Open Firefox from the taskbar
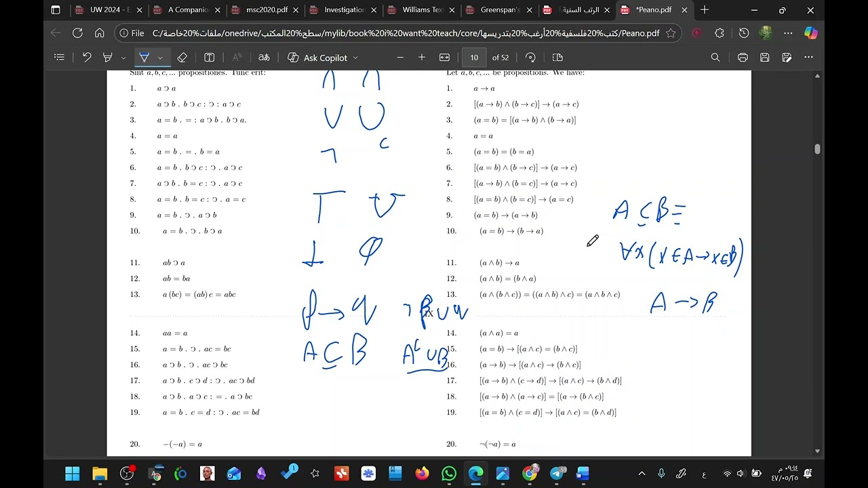Viewport: 868px width, 488px height. (422, 474)
